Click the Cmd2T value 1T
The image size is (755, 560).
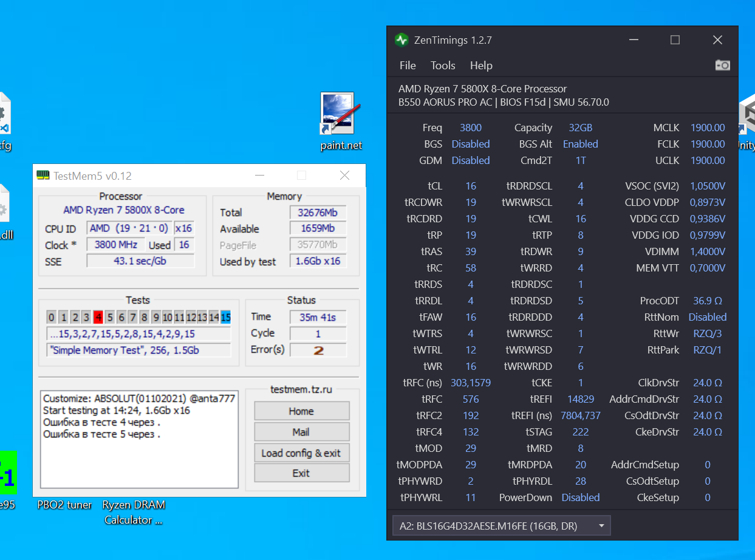point(580,160)
